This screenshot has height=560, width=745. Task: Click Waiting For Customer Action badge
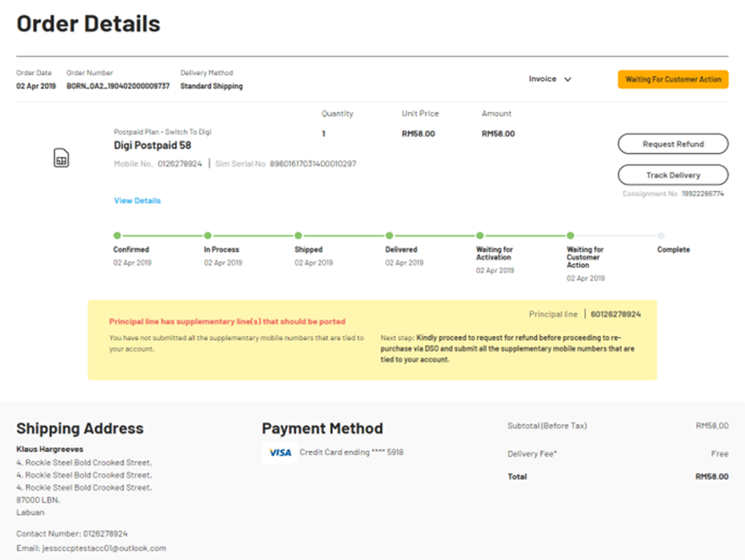click(672, 79)
